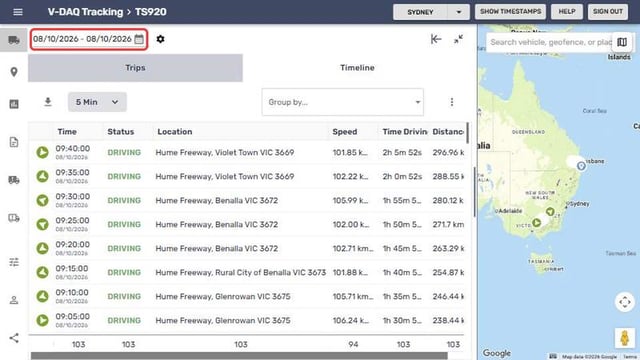640x360 pixels.
Task: Click the vehicle marker near Brisbane on map
Action: tap(581, 166)
